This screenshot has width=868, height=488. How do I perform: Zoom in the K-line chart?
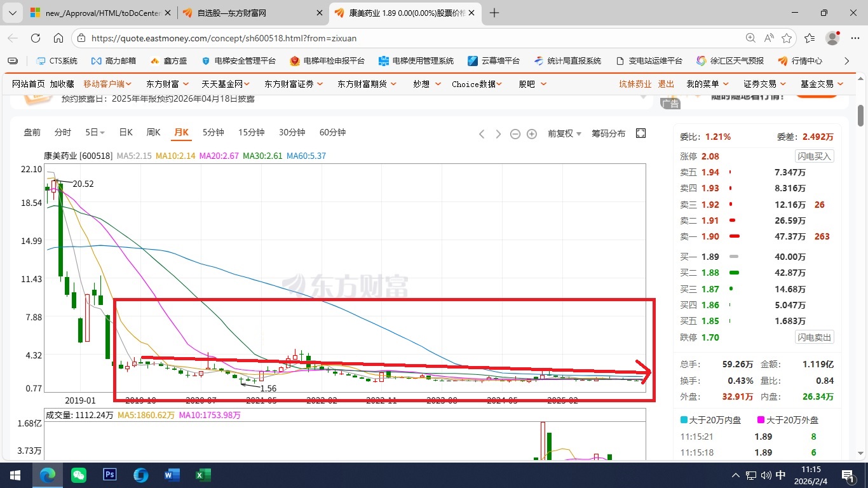[532, 133]
